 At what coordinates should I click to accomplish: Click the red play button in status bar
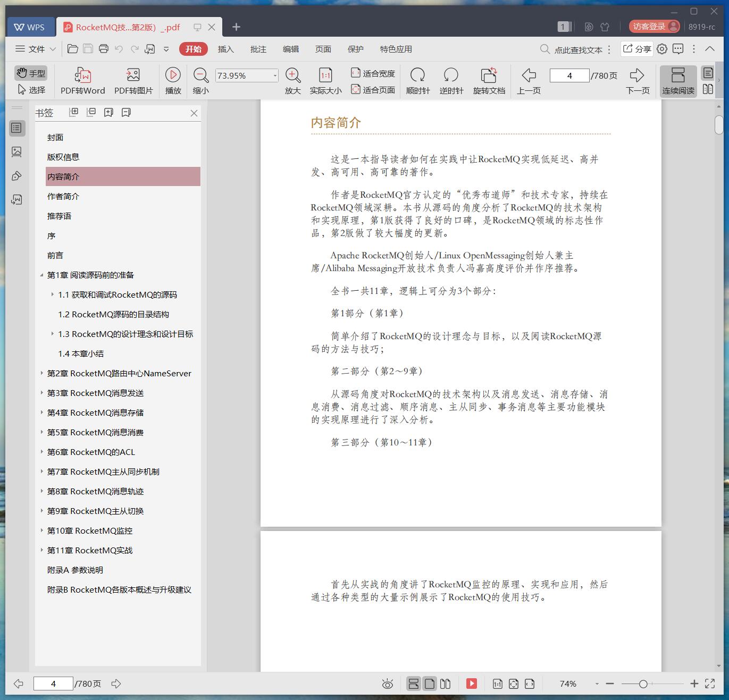[472, 684]
